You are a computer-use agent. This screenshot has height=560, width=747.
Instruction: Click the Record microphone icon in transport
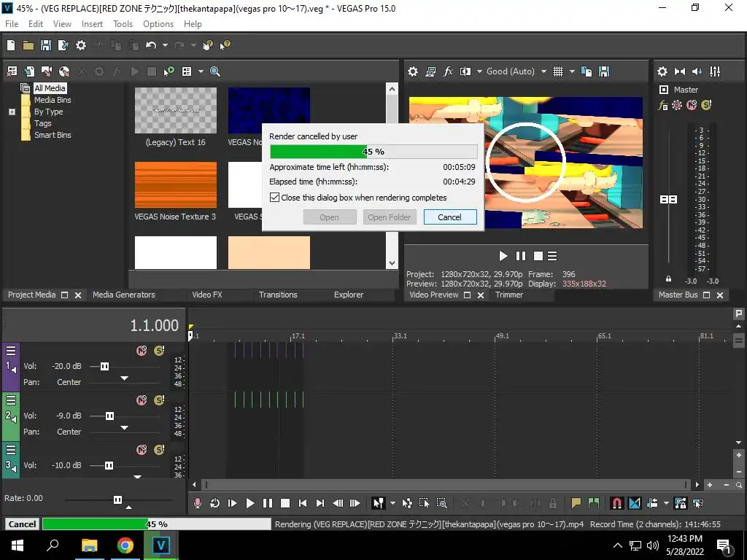coord(197,503)
